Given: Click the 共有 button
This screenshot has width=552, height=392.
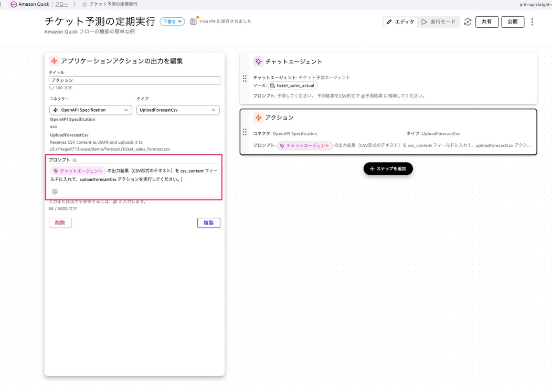Looking at the screenshot, I should (487, 22).
